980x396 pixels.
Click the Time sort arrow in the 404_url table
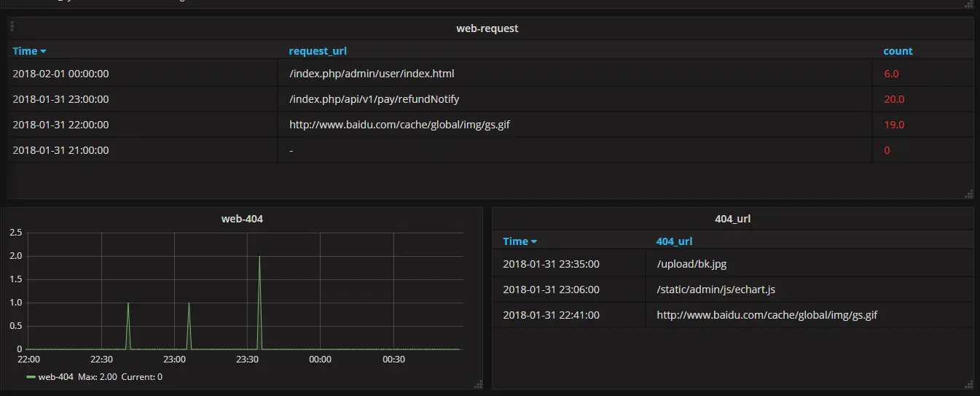point(533,242)
